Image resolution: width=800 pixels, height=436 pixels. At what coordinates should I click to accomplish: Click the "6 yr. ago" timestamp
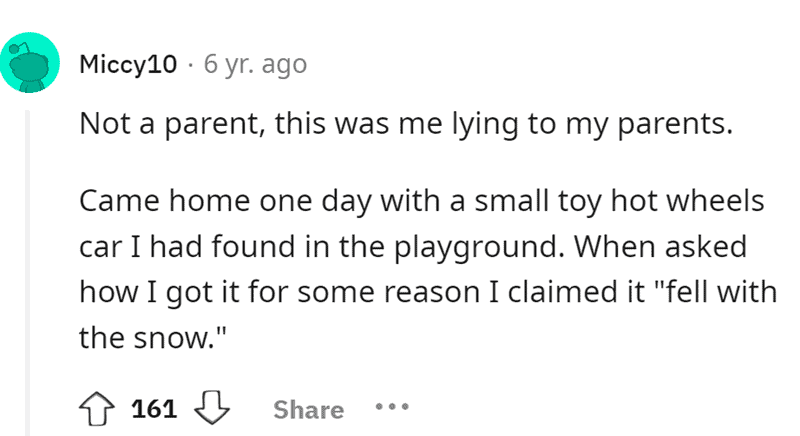(x=255, y=65)
